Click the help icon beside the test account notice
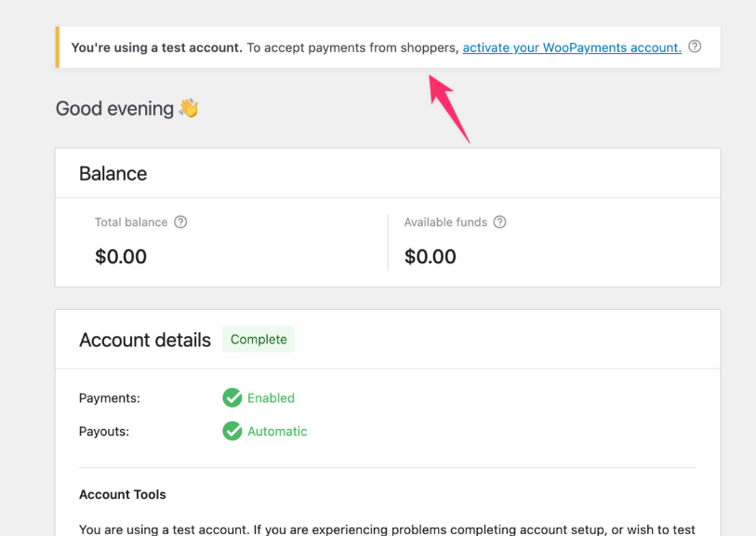Image resolution: width=756 pixels, height=536 pixels. [695, 47]
